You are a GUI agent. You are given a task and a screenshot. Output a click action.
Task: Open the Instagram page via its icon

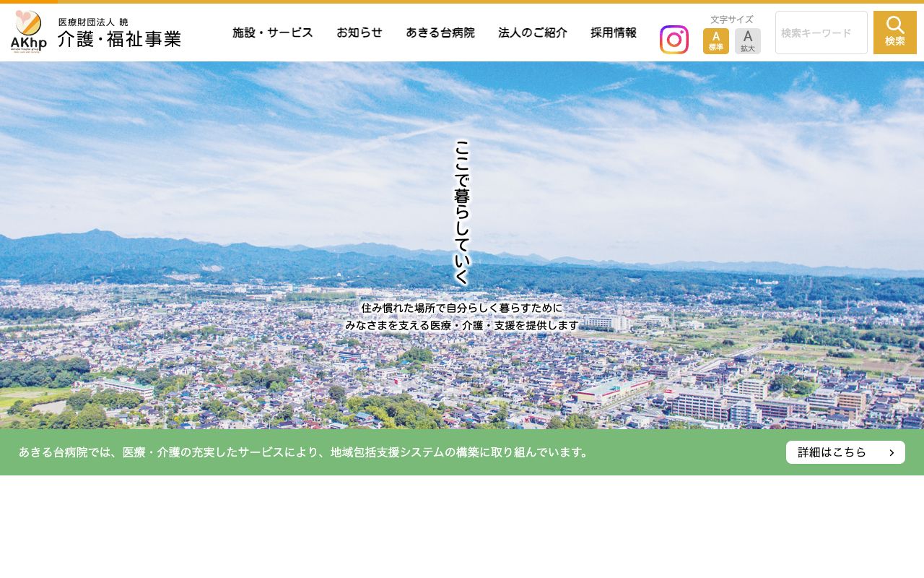[x=674, y=40]
